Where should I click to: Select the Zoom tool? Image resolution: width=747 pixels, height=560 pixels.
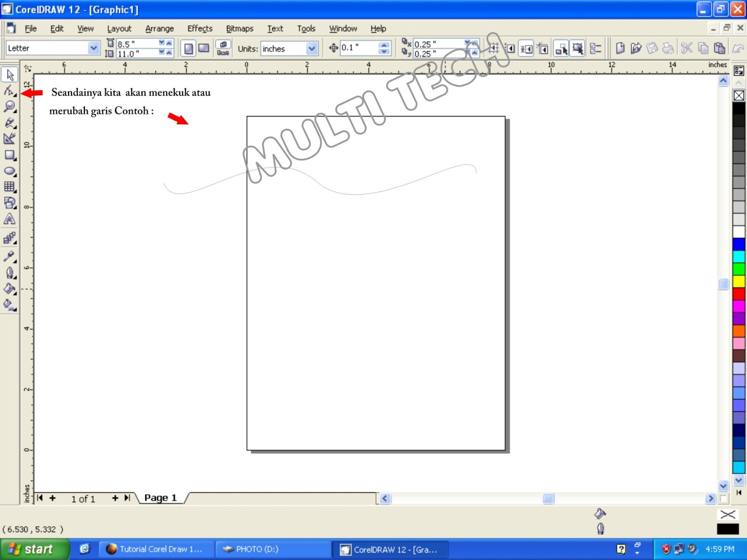(x=9, y=106)
